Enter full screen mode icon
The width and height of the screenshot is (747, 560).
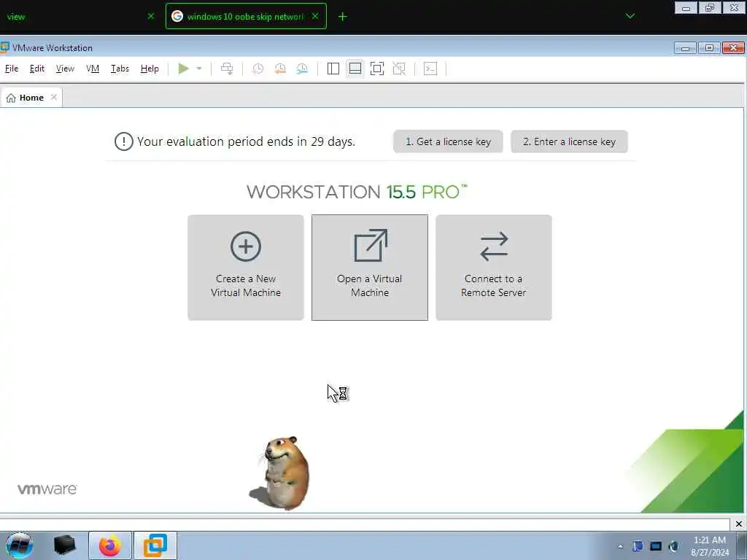(x=377, y=69)
